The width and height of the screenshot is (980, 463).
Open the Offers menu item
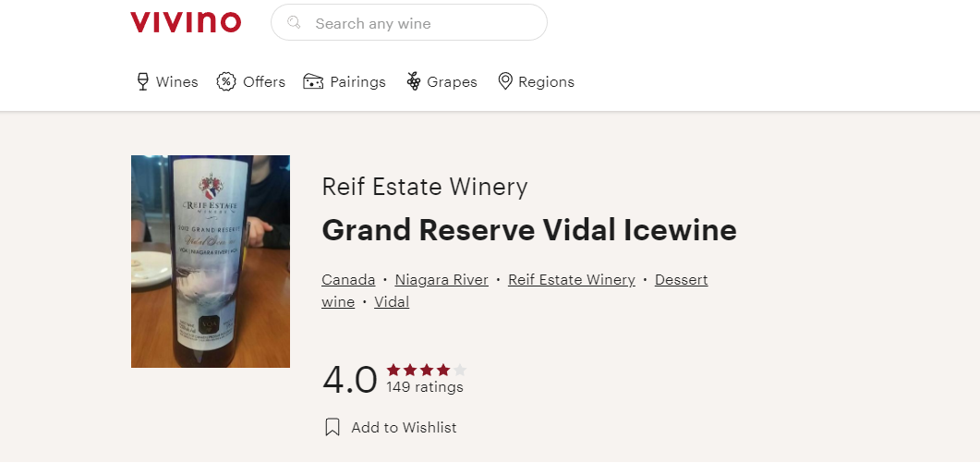(x=264, y=81)
